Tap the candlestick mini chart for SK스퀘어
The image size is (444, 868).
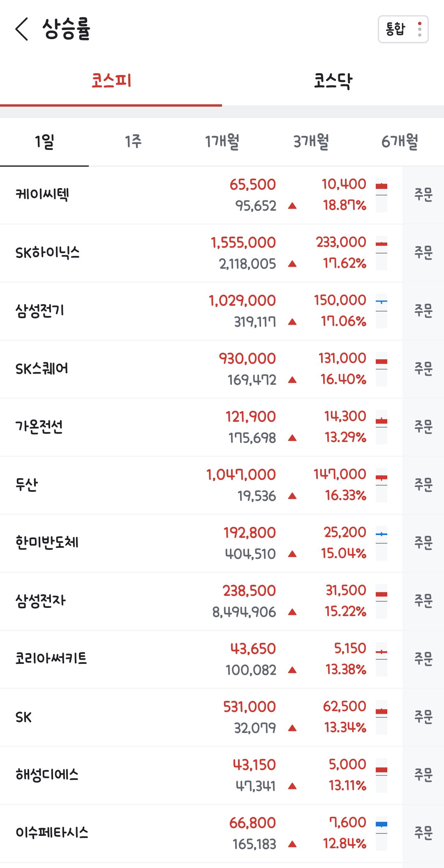(x=382, y=369)
